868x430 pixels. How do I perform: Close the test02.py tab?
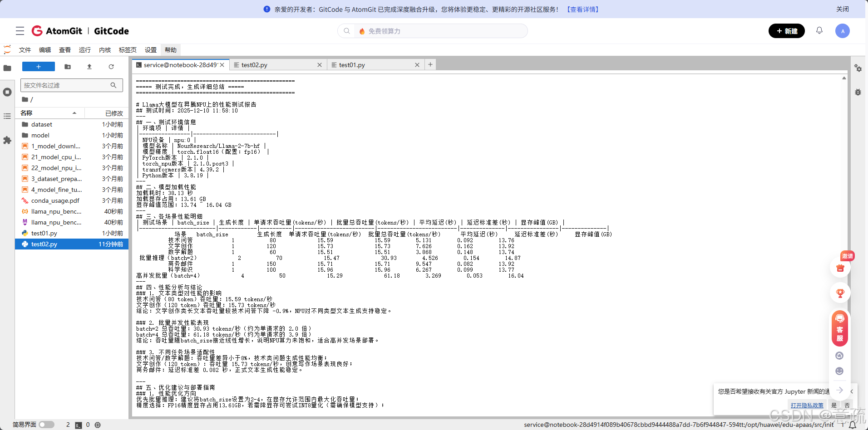tap(320, 65)
